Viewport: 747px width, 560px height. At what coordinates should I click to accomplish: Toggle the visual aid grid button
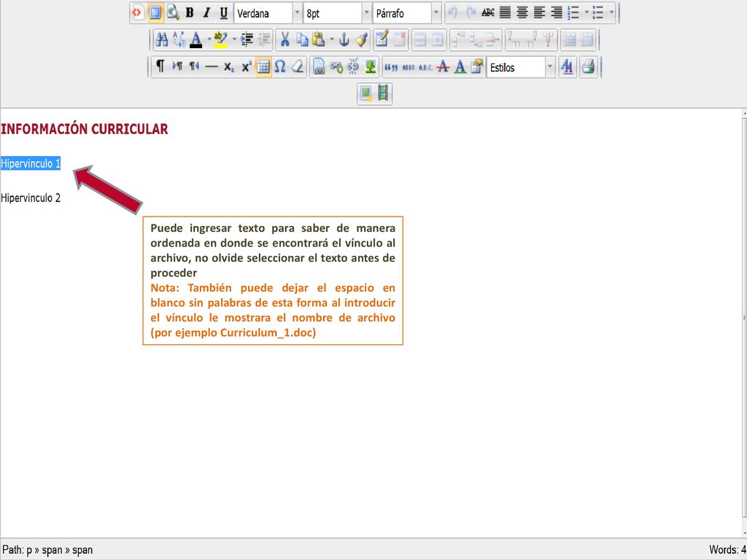tap(263, 66)
